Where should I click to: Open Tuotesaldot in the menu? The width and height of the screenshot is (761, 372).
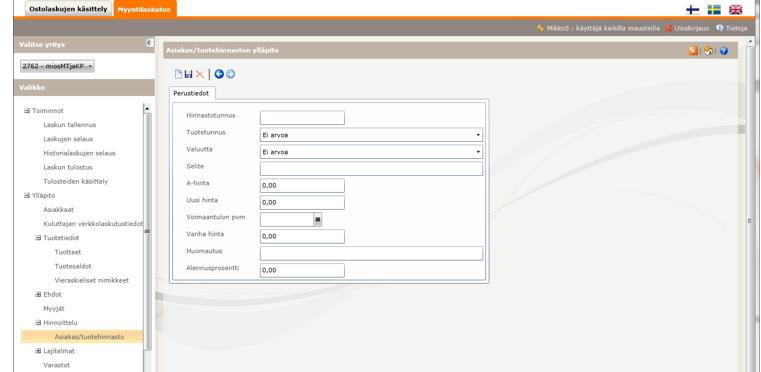[x=73, y=266]
